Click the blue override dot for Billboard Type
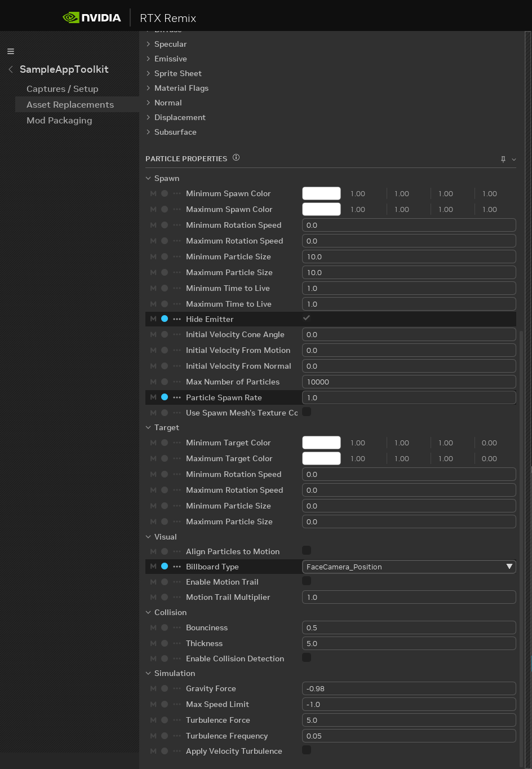This screenshot has height=769, width=532. [x=165, y=567]
